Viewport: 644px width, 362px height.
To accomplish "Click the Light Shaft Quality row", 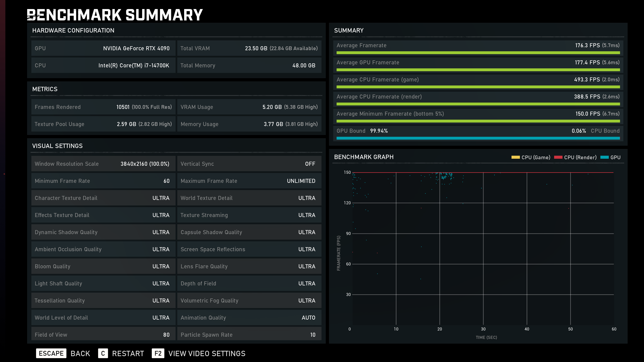I will coord(103,283).
